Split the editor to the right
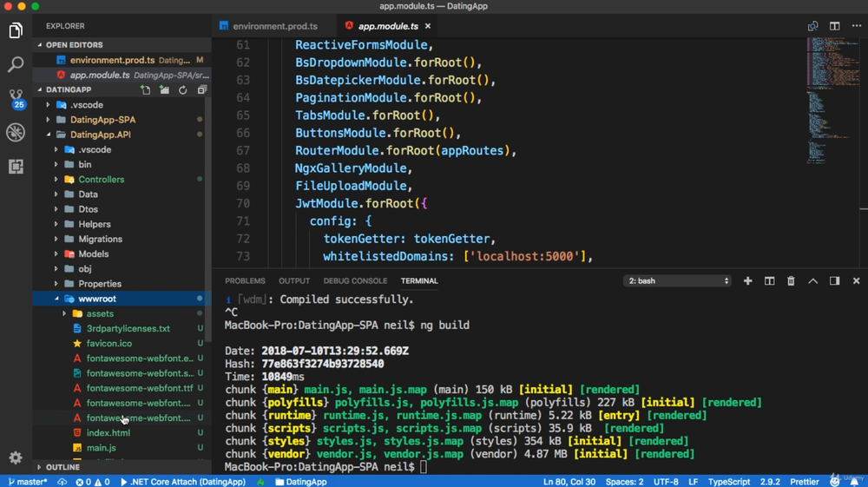The width and height of the screenshot is (868, 487). click(x=834, y=26)
